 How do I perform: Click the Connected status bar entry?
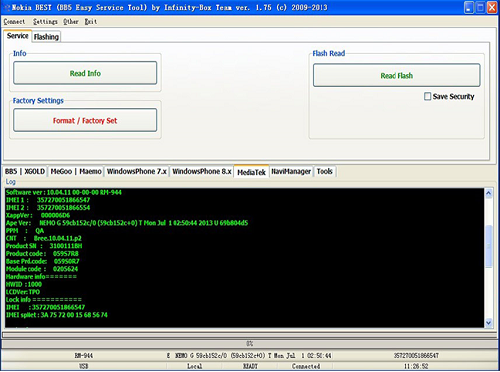pyautogui.click(x=306, y=366)
